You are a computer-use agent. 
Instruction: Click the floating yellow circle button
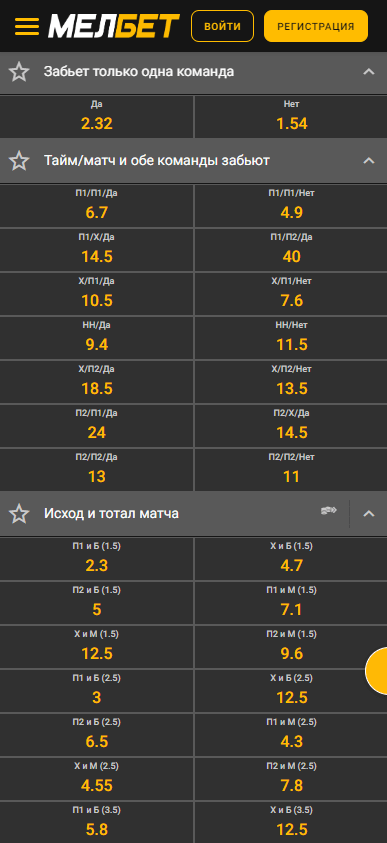click(x=377, y=671)
